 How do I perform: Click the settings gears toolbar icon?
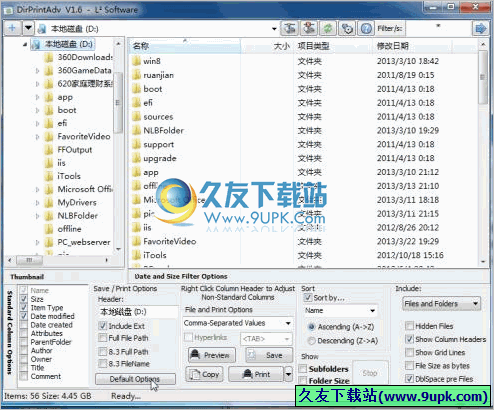click(347, 29)
